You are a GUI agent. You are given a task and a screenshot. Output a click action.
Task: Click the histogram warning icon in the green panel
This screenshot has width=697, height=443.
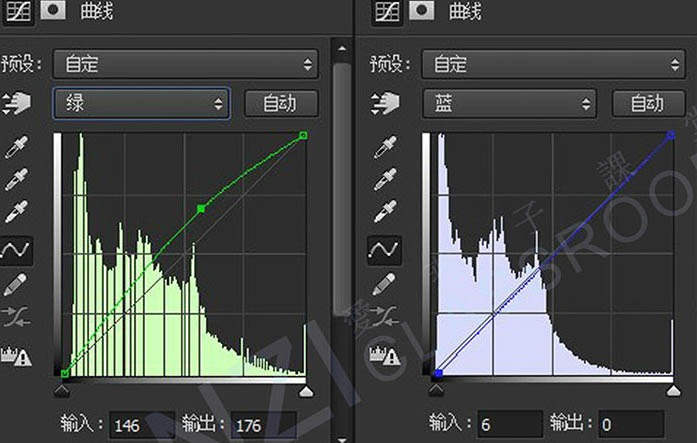(16, 356)
